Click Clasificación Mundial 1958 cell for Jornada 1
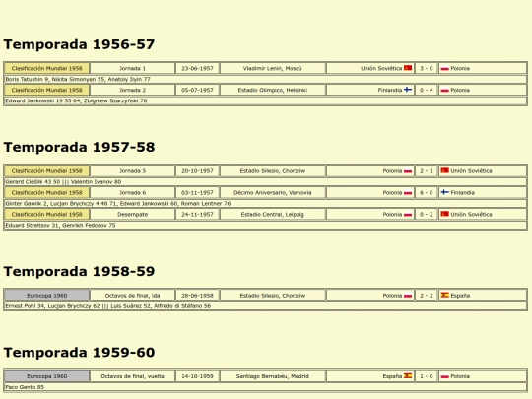Viewport: 532px width, 399px height. (47, 68)
